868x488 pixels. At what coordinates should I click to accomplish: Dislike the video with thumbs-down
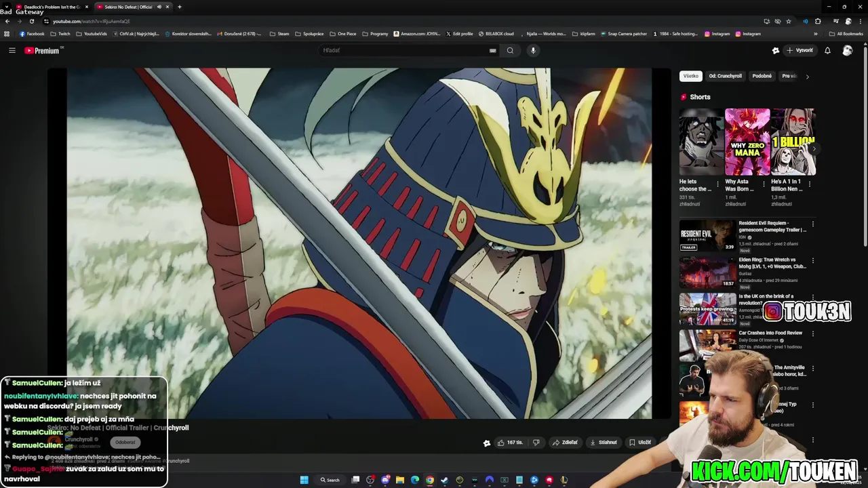[x=536, y=443]
